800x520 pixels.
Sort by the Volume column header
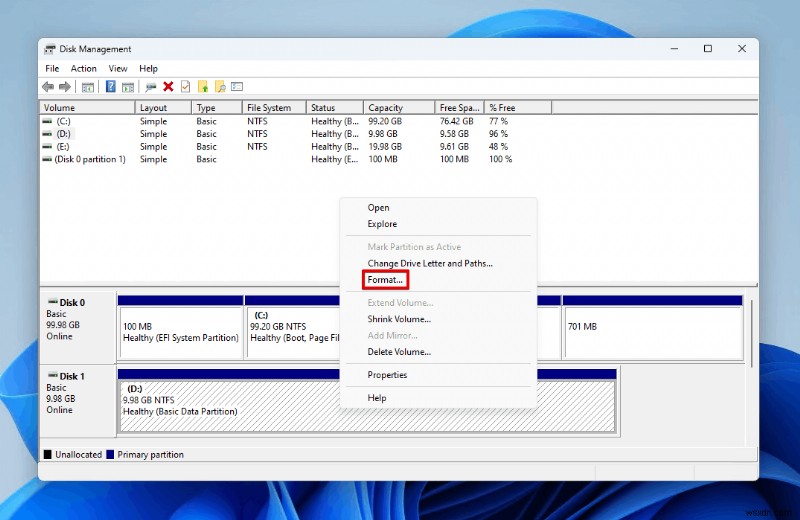87,108
